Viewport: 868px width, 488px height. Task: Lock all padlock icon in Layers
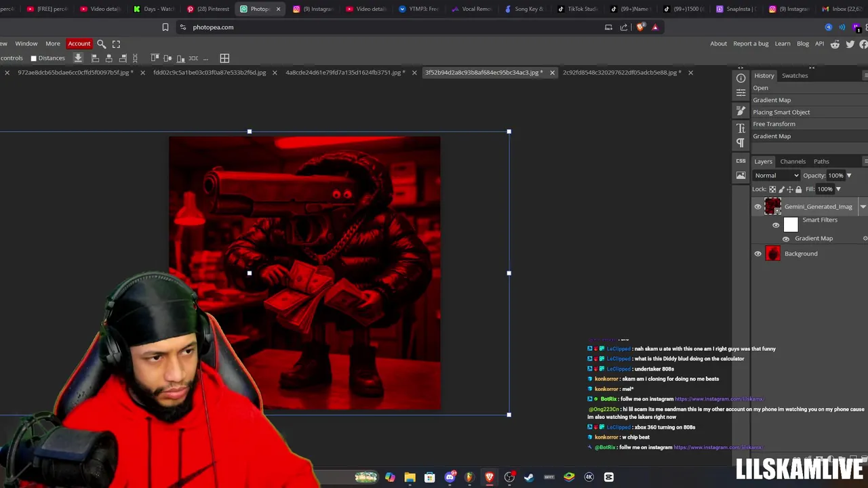(x=798, y=190)
